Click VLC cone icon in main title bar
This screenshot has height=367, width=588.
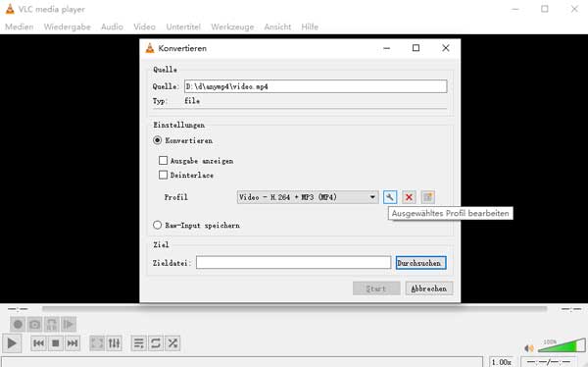coord(10,9)
